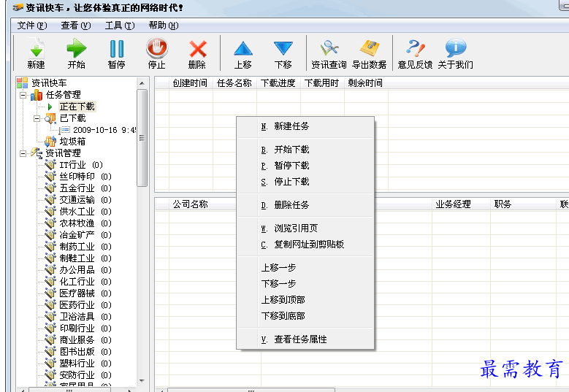Click the 导出数据 export icon
The image size is (569, 392).
pyautogui.click(x=370, y=48)
